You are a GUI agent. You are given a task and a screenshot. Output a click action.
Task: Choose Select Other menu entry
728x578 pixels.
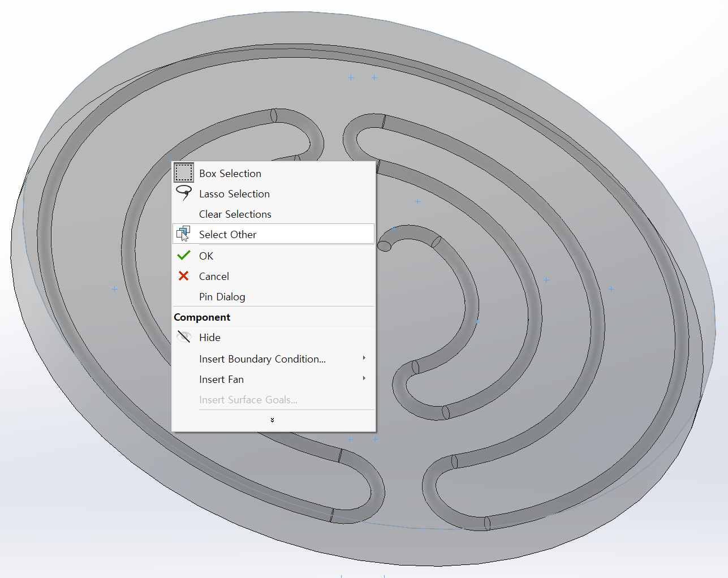(x=273, y=234)
